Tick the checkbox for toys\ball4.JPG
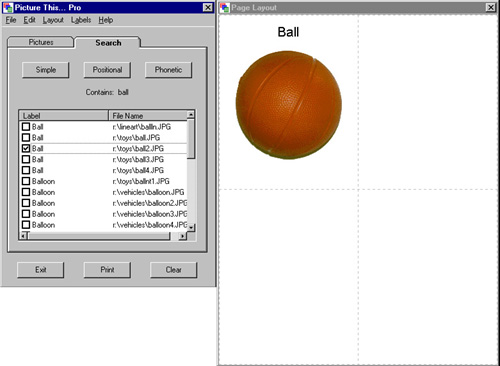500x366 pixels. pyautogui.click(x=26, y=170)
